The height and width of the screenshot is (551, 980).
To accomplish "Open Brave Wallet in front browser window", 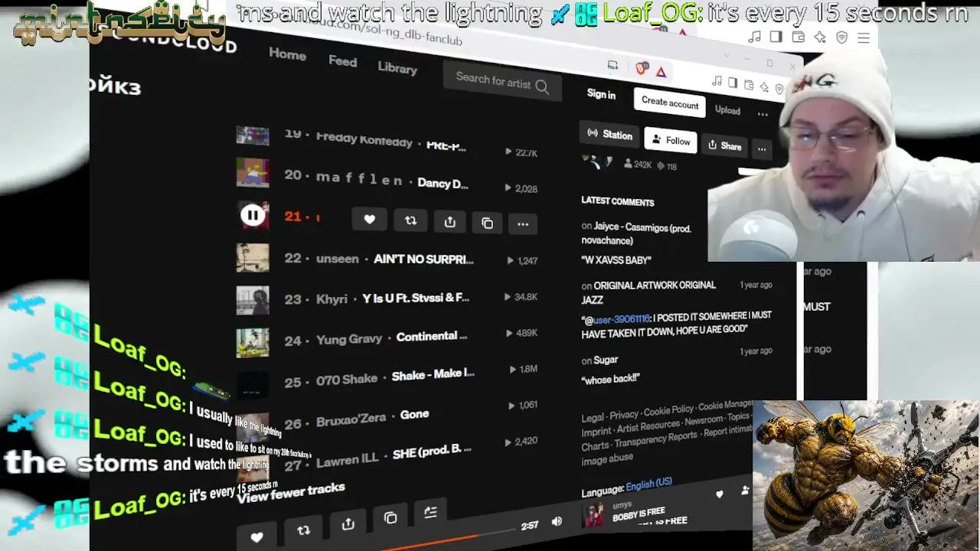I will pos(749,86).
